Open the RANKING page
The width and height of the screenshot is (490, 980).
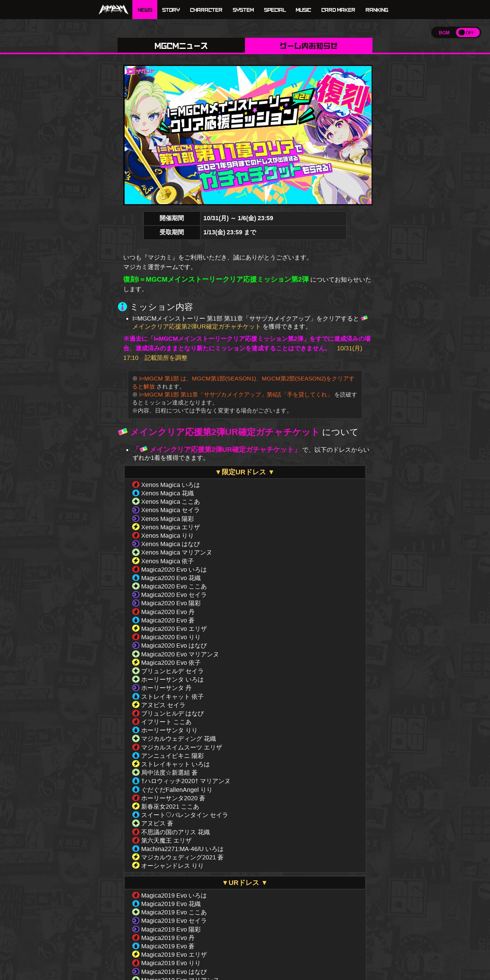click(376, 10)
